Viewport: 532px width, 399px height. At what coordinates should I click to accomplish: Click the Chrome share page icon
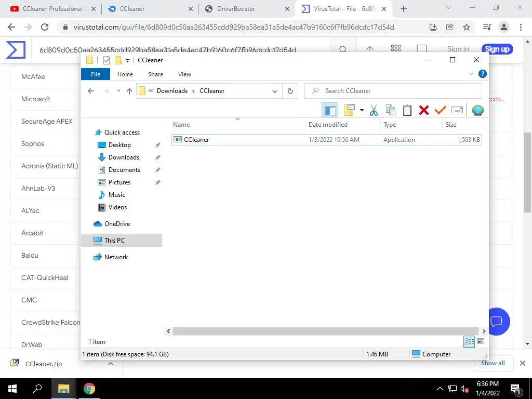(450, 27)
